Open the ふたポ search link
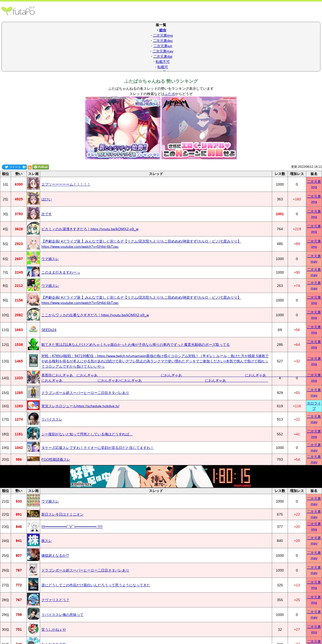The height and width of the screenshot is (644, 322). coord(170,94)
